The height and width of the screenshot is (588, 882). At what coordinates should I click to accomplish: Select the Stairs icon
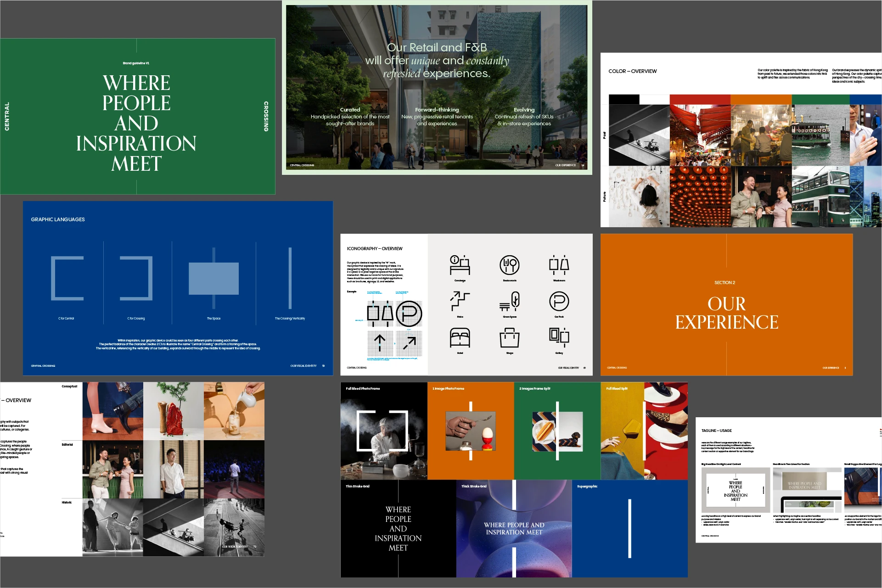click(460, 302)
